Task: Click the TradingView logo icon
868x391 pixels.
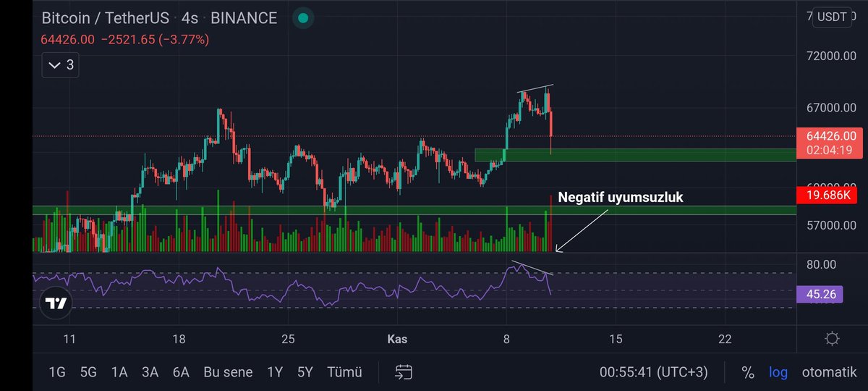Action: [56, 303]
